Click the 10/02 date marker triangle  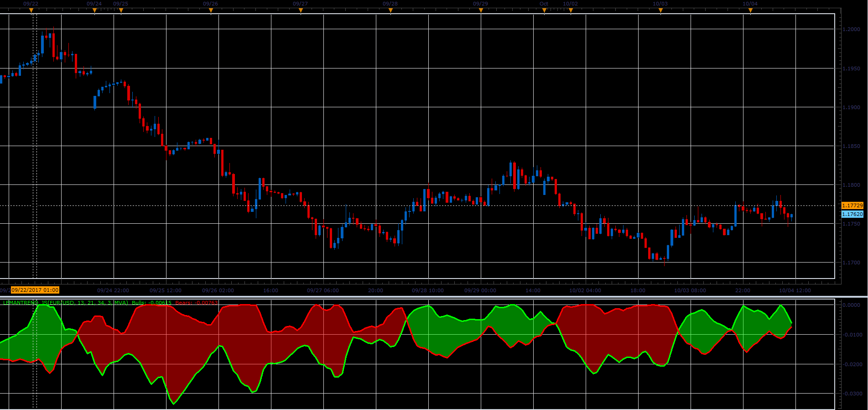(571, 11)
